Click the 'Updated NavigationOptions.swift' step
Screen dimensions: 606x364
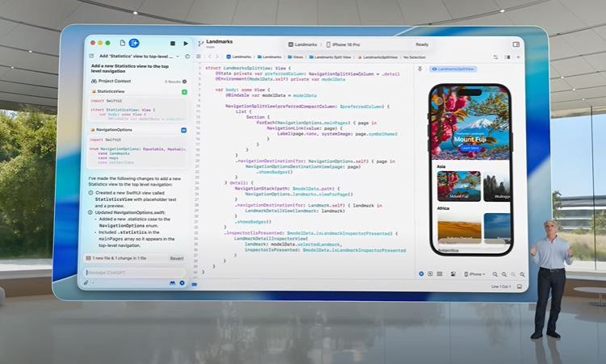point(130,213)
